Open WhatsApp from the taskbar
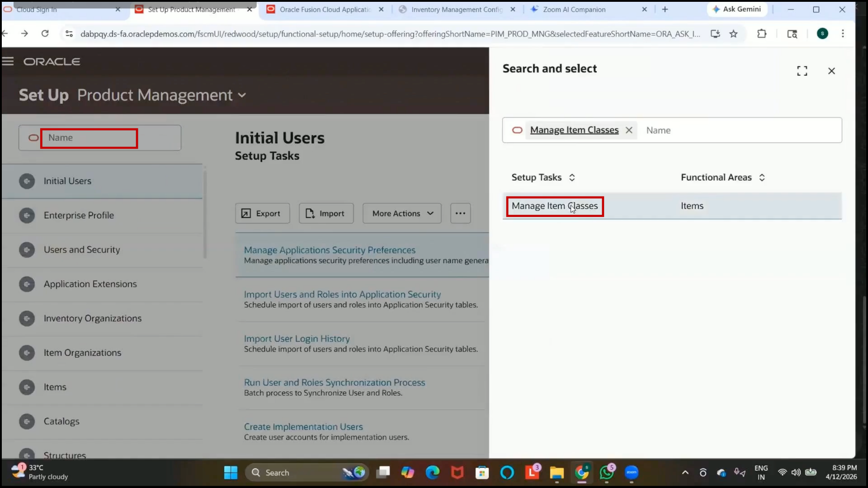The height and width of the screenshot is (488, 868). 607,473
